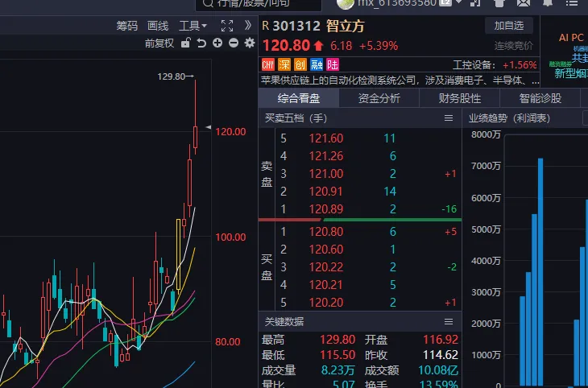
Task: Open the 工控设备 sector link
Action: [495, 65]
